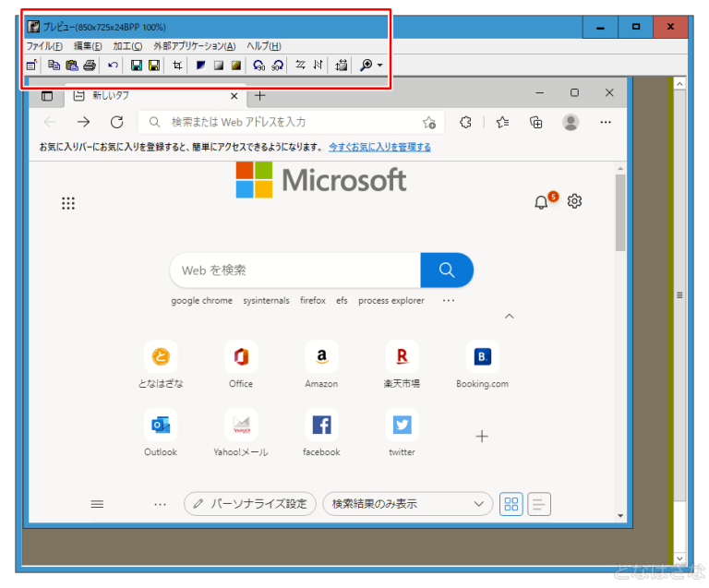This screenshot has height=588, width=709.
Task: Open the 楽天市場 quick link tile
Action: pos(402,365)
